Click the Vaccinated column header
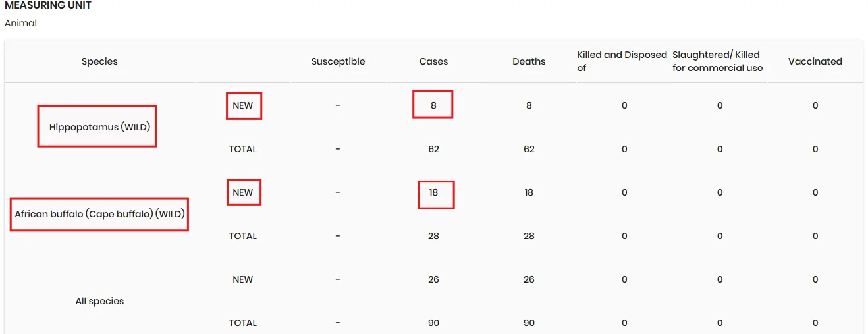Screen dimensions: 868x334 [x=815, y=61]
